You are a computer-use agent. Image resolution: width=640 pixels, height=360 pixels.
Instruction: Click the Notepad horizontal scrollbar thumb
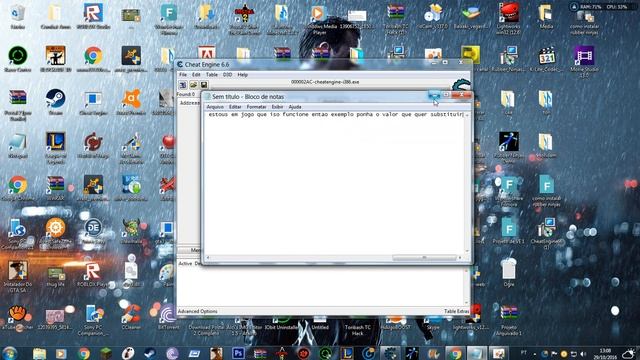(x=424, y=258)
